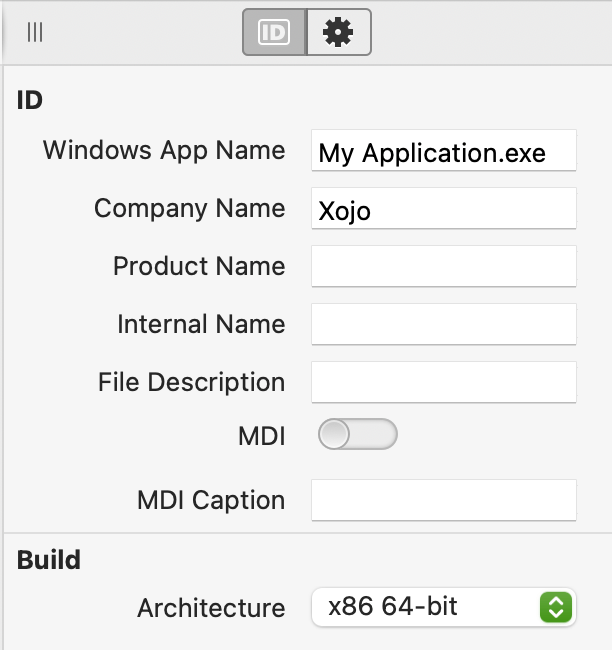Screen dimensions: 612x650
Task: Click the Build section heading
Action: coord(49,560)
